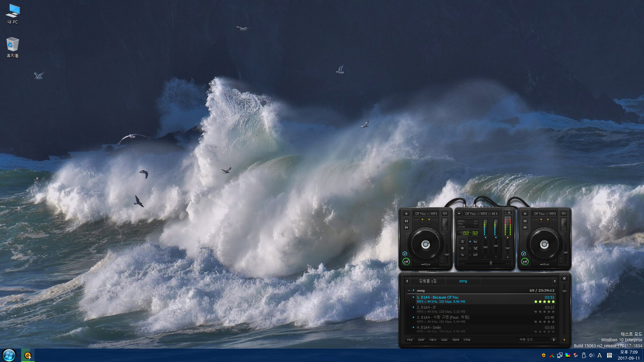Collapse the song group in the playlist

coord(409,291)
